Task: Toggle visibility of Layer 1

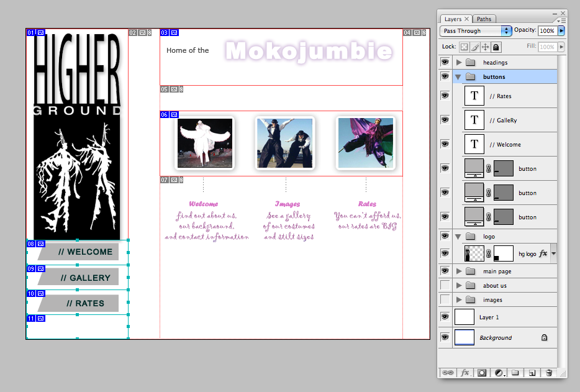Action: tap(445, 317)
